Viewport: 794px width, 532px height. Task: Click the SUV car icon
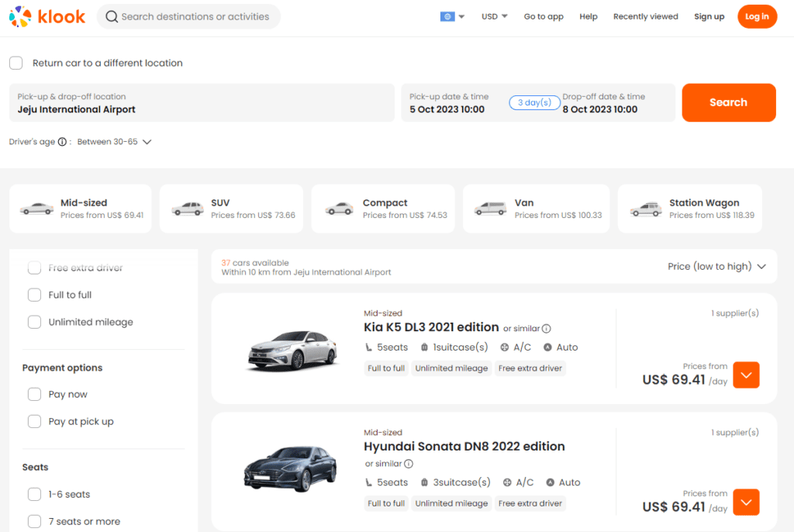pos(188,209)
